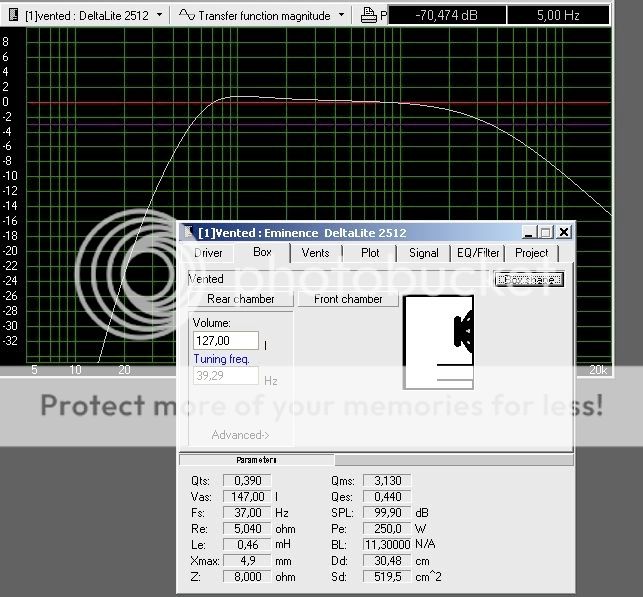
Task: Click the Le value 0,46
Action: (247, 545)
